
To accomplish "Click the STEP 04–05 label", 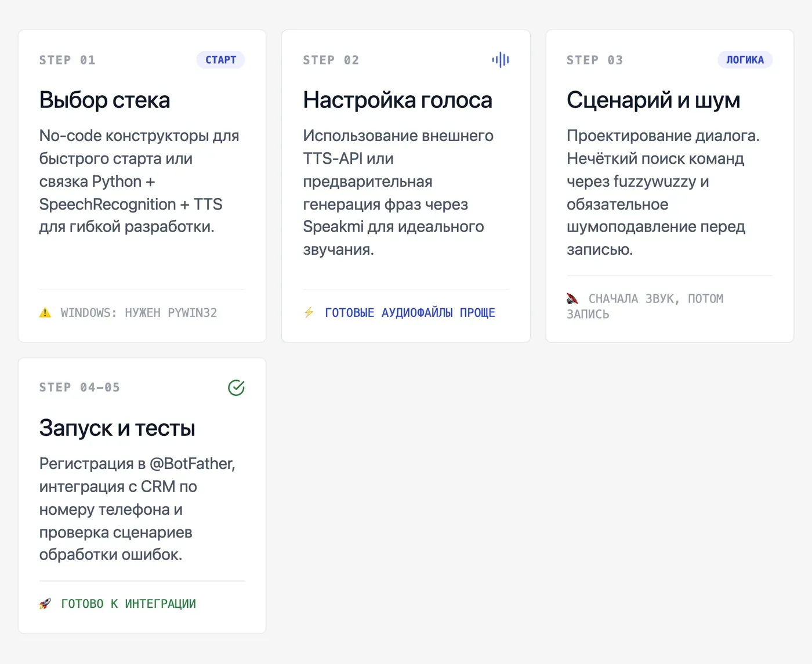I will pos(79,388).
